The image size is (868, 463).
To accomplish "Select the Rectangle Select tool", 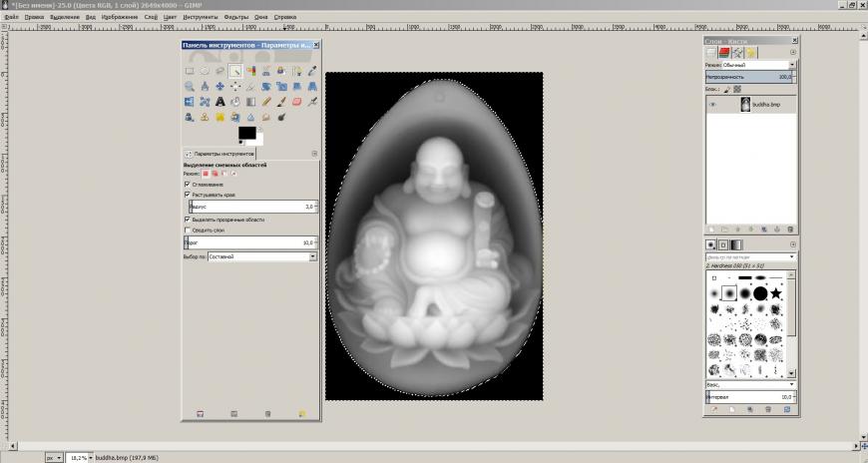I will 189,71.
